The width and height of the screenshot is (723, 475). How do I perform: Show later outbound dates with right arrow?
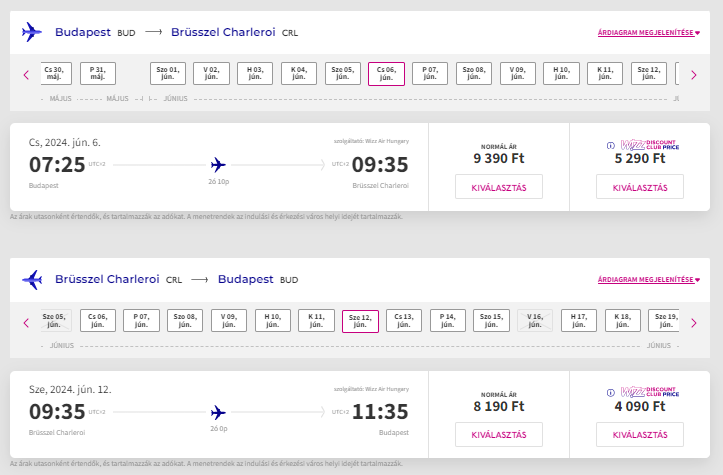coord(693,75)
